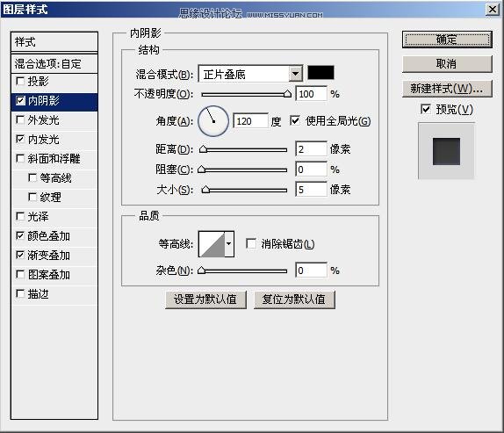Viewport: 504px width, 433px height.
Task: Enable the 图案叠加 checkbox
Action: 20,275
